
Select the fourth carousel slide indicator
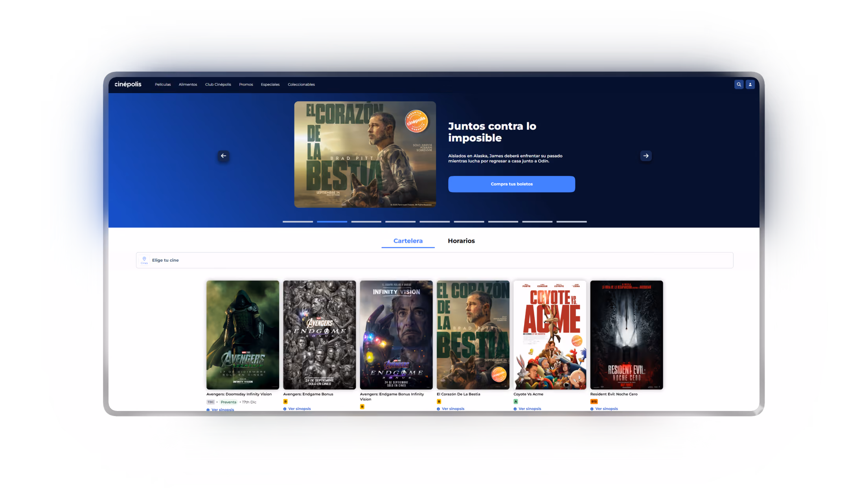pos(400,222)
